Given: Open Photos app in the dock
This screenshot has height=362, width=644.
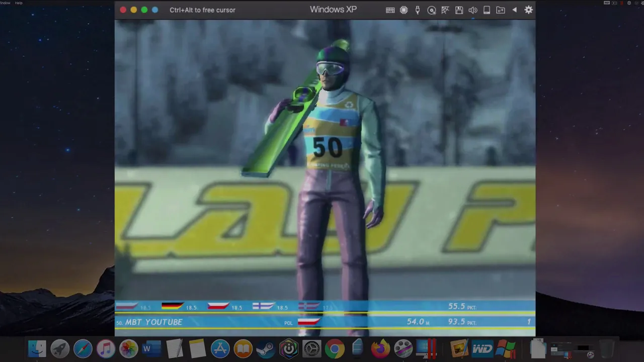Looking at the screenshot, I should (128, 348).
